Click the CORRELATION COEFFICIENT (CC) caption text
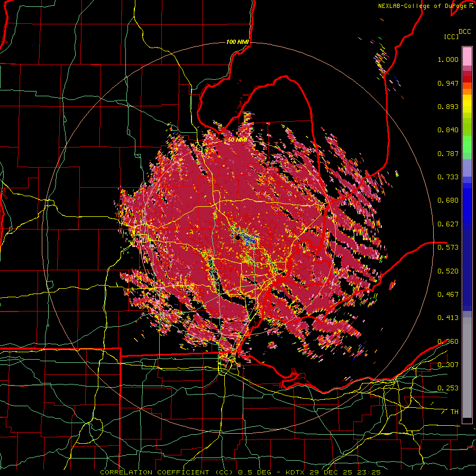Viewport: 476px width, 476px height. click(x=167, y=472)
